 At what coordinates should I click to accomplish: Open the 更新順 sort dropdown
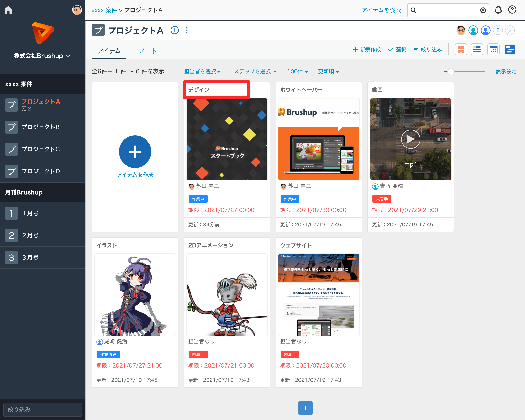pos(329,71)
